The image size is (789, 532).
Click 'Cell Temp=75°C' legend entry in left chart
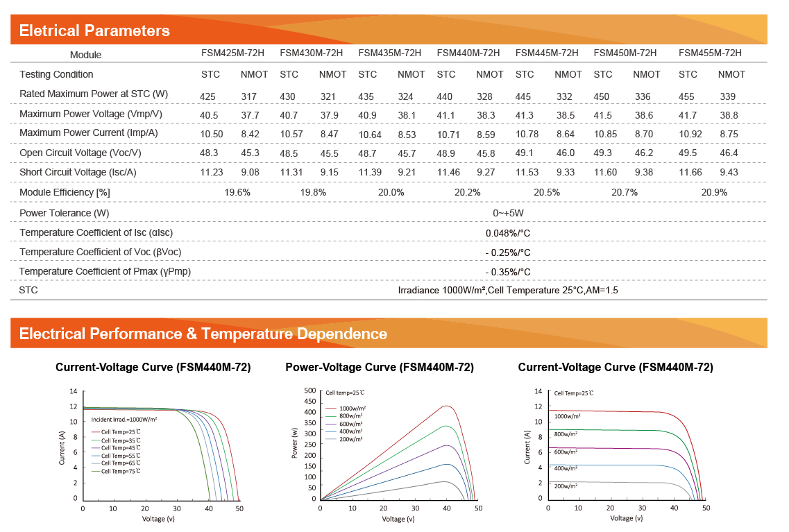click(x=117, y=472)
